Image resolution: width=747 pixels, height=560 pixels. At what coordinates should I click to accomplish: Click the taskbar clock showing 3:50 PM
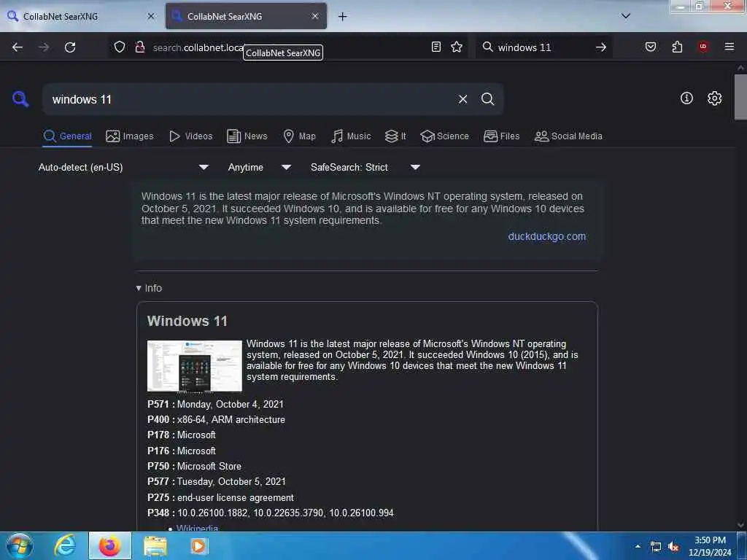pos(710,546)
